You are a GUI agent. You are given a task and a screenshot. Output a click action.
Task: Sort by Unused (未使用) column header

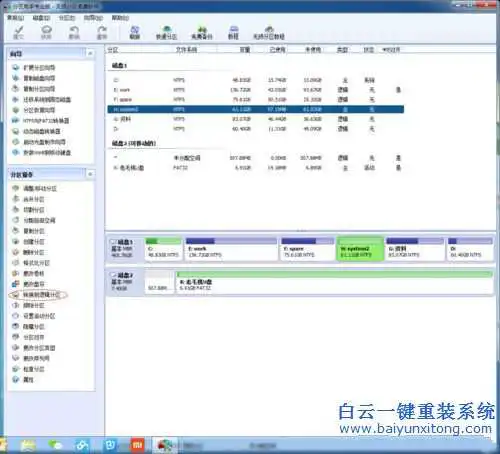[x=313, y=50]
